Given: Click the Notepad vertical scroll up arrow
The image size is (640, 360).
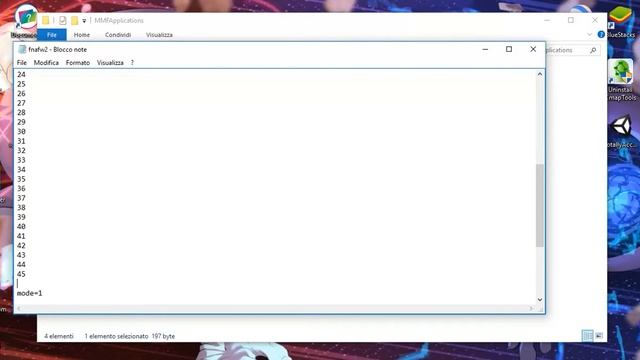Looking at the screenshot, I should click(x=540, y=74).
